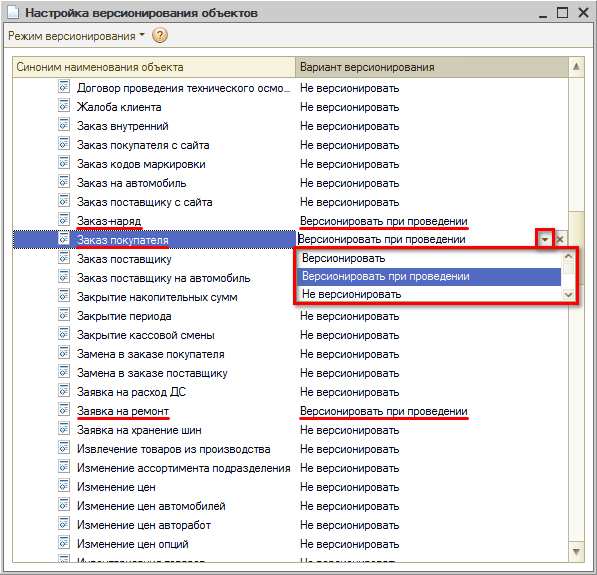Viewport: 597px width, 575px height.
Task: Click document icon beside Изменение цен
Action: tap(64, 486)
